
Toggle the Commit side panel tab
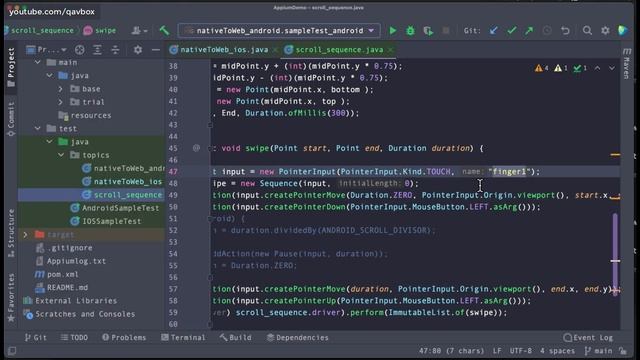pos(11,119)
